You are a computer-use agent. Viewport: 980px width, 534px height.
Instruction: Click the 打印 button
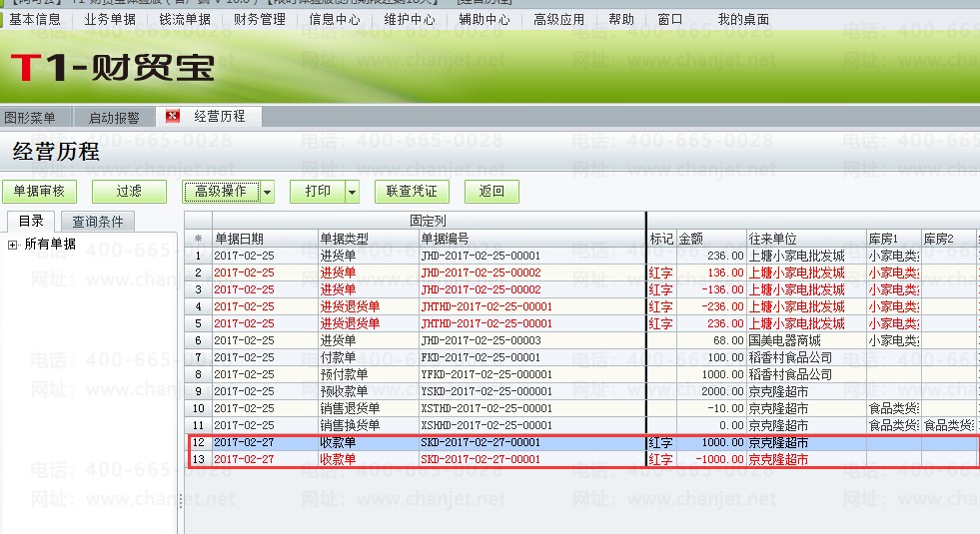[318, 191]
